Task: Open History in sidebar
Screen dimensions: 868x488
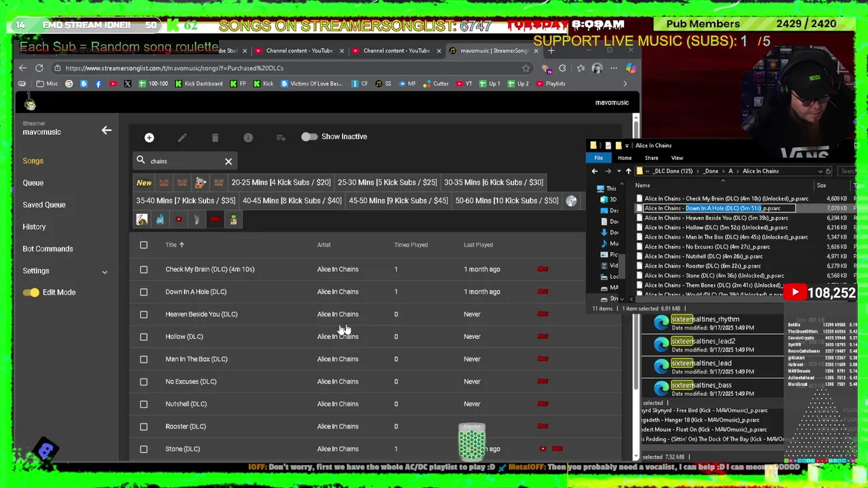Action: coord(34,226)
